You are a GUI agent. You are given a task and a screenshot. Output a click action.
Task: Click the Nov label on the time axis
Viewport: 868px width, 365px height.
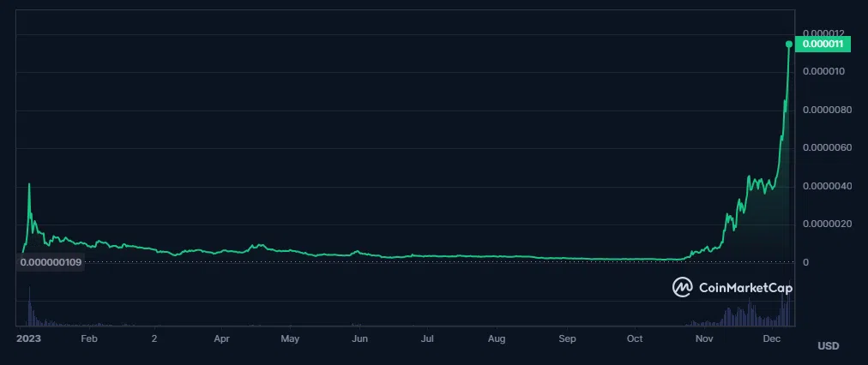[704, 338]
